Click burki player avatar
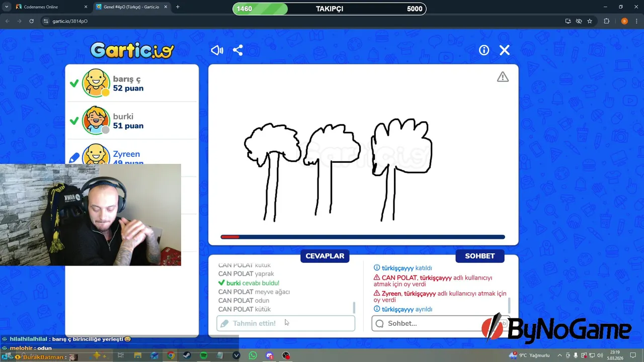Image resolution: width=644 pixels, height=362 pixels. (x=96, y=121)
